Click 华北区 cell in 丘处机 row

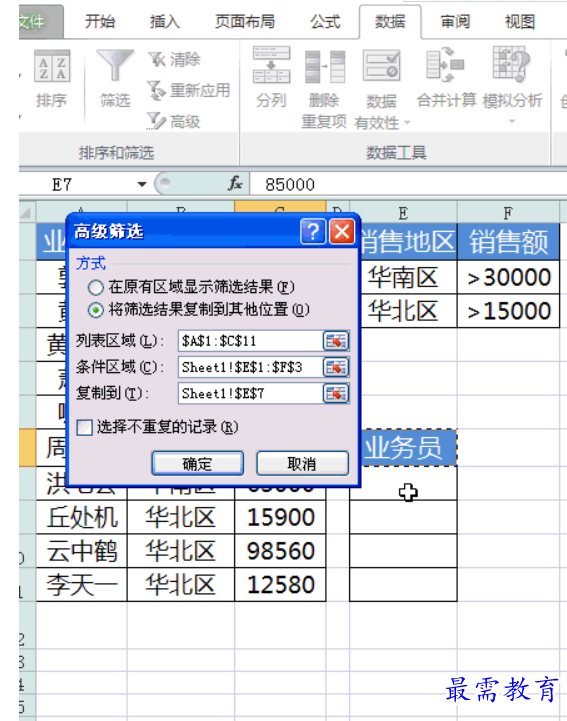click(181, 517)
